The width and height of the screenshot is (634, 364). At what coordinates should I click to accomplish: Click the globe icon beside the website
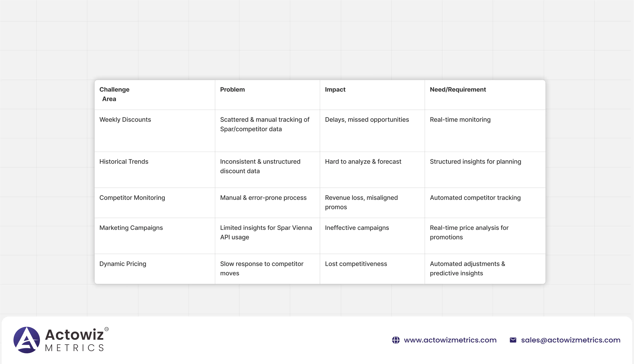click(x=396, y=340)
